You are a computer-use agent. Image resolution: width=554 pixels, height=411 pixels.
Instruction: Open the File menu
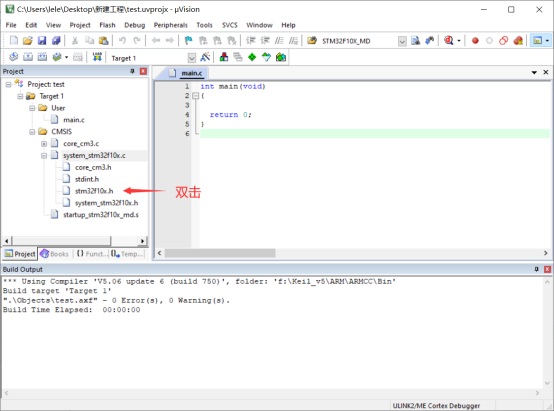(11, 25)
